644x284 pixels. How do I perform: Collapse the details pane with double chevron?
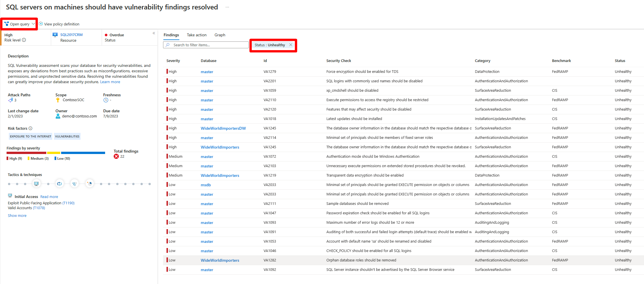point(154,33)
